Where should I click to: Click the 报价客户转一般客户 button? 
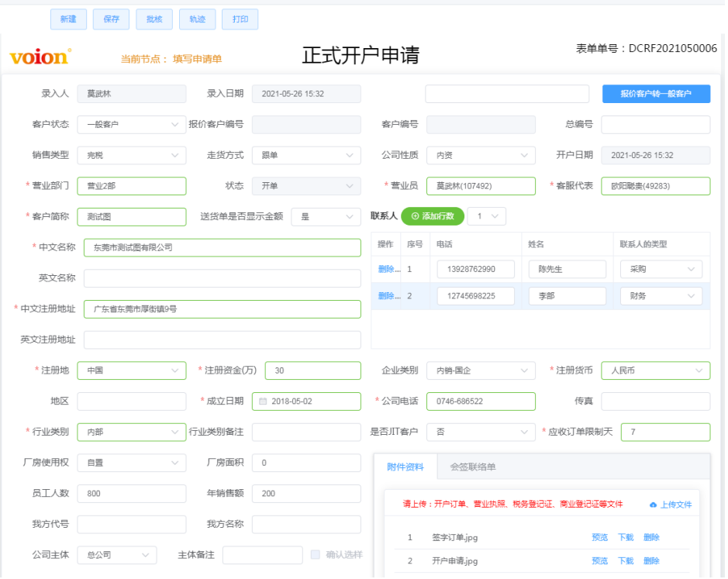(656, 94)
